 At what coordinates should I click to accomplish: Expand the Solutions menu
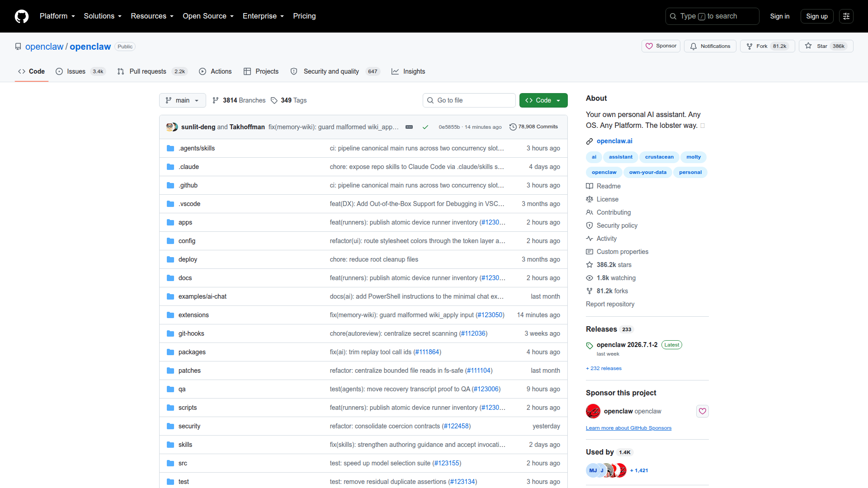click(103, 16)
